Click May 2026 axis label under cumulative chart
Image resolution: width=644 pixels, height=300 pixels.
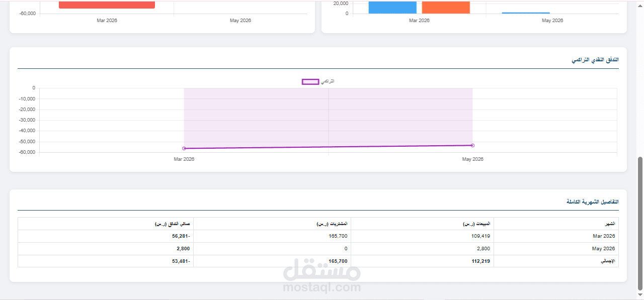pos(472,159)
